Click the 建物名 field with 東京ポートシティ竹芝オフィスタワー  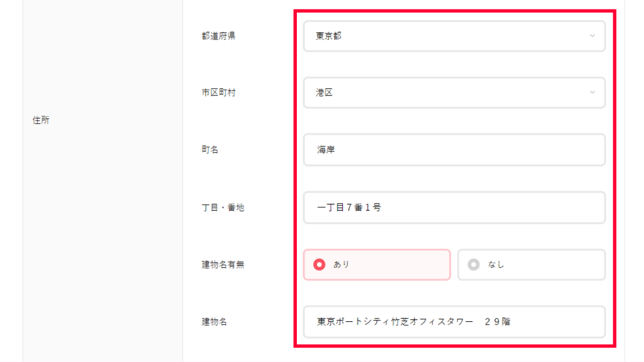tap(454, 322)
